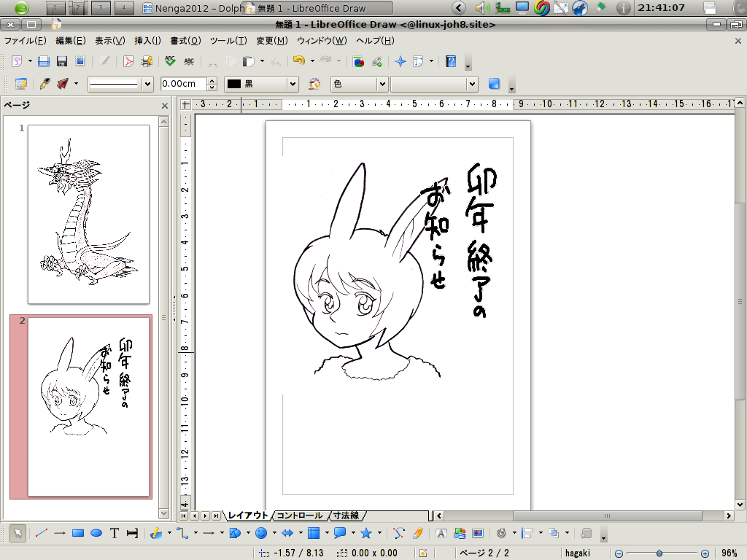Open the New document dropdown arrow
This screenshot has height=560, width=747.
30,61
